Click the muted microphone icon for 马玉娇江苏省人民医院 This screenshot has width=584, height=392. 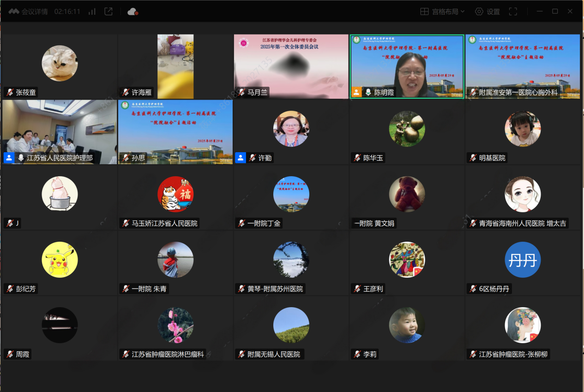126,223
